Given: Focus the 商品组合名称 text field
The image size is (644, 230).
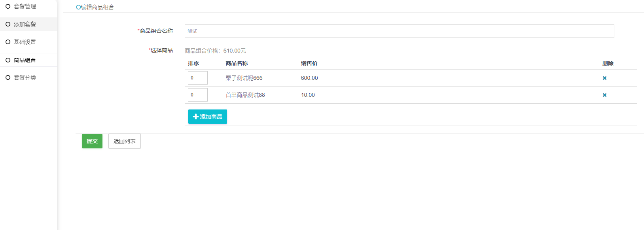Looking at the screenshot, I should [399, 31].
